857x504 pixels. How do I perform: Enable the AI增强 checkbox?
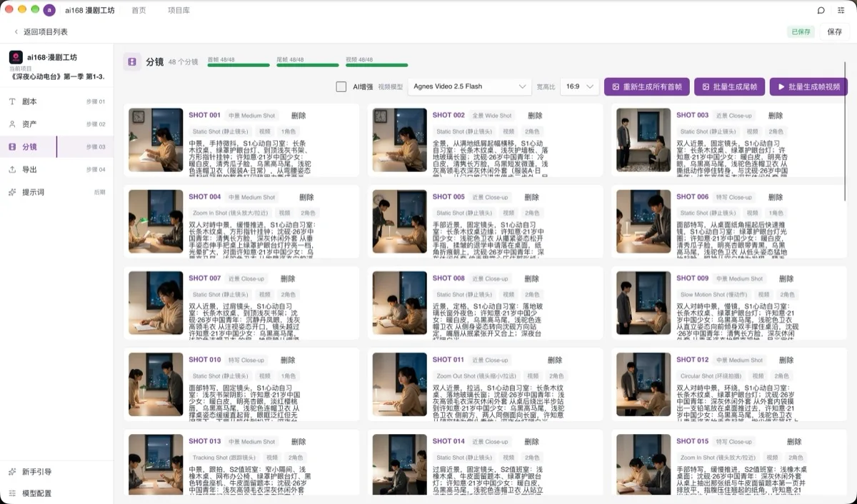coord(341,86)
